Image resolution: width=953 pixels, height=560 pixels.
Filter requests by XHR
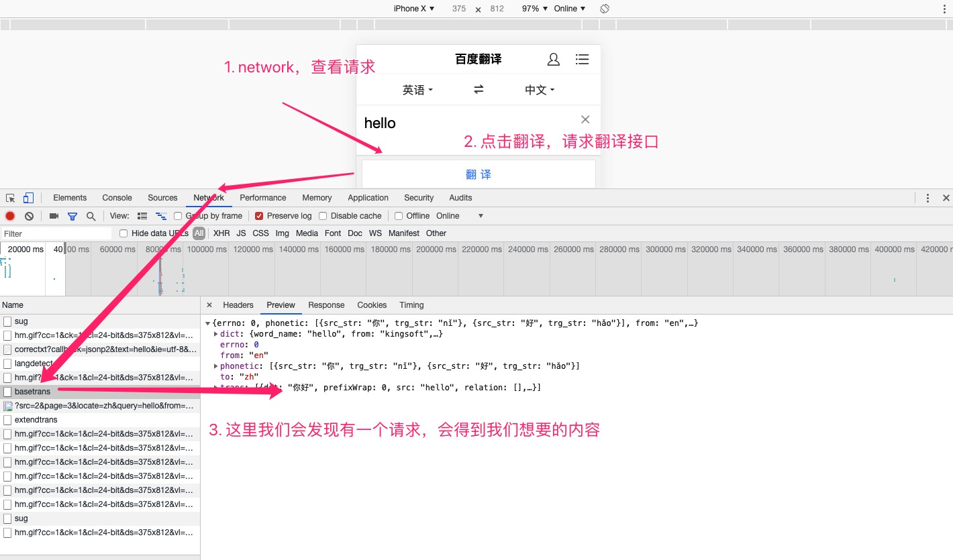221,233
